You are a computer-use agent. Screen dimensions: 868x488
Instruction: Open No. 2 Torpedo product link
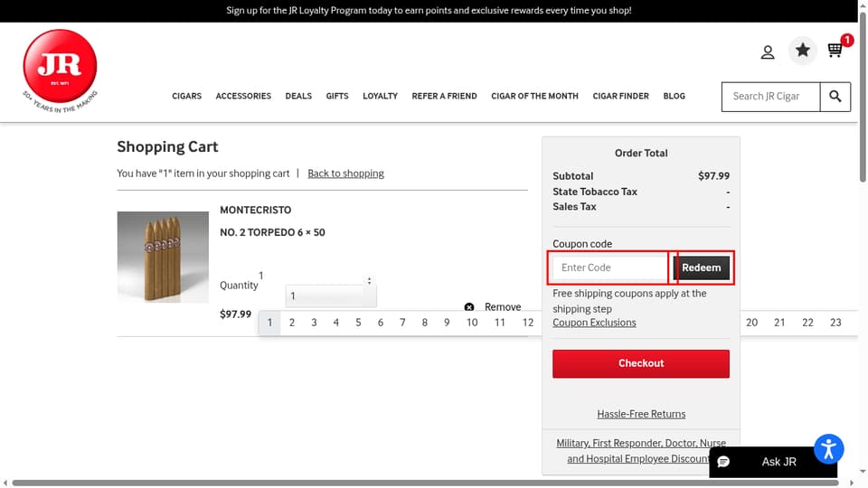[272, 232]
